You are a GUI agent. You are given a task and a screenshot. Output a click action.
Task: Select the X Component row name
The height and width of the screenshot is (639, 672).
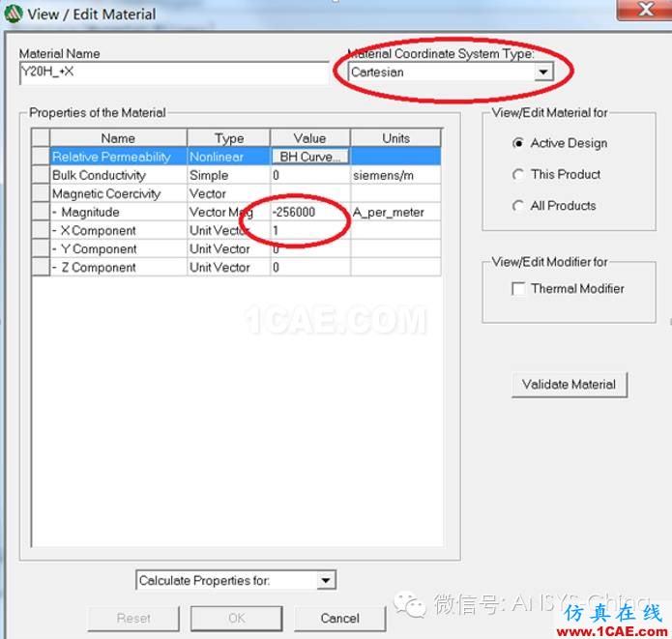118,231
